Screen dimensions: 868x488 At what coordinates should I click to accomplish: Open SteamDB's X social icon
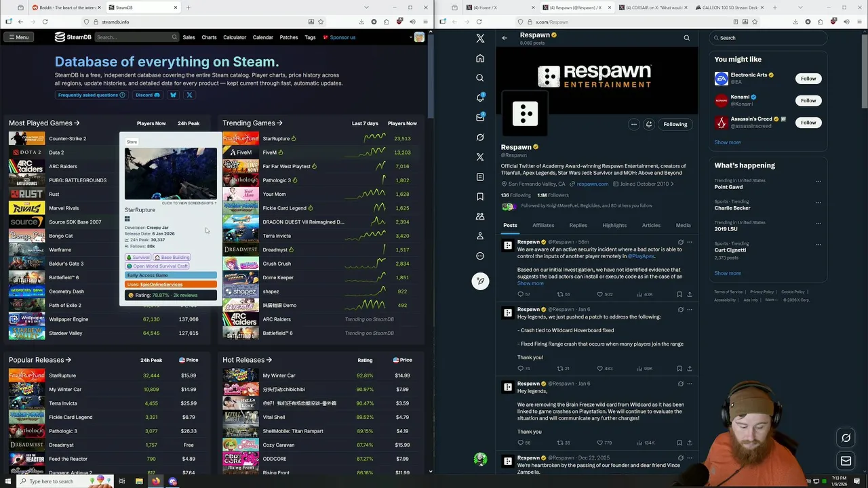tap(189, 95)
